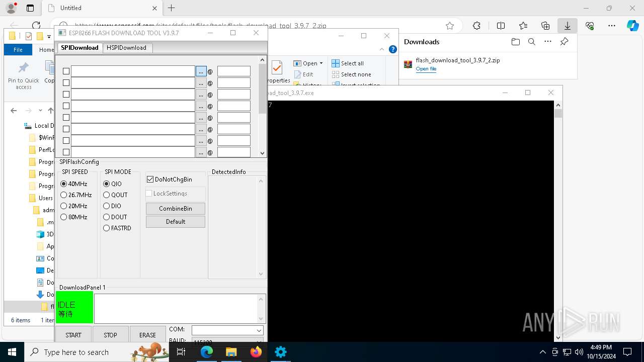Screen dimensions: 644x362
Task: Select 20MHz SPI speed
Action: tap(63, 206)
